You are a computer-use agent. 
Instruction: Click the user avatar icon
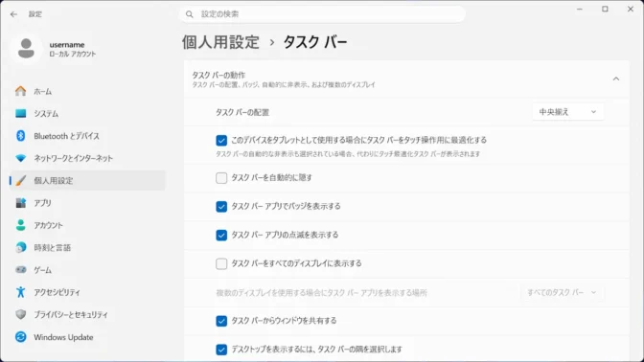click(x=26, y=49)
